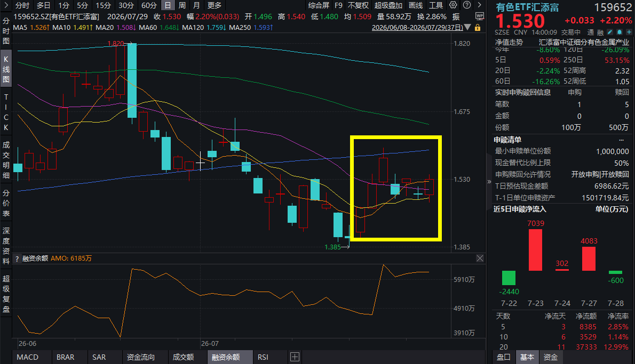The width and height of the screenshot is (635, 364).
Task: Set alert with the bell icon
Action: [x=619, y=32]
